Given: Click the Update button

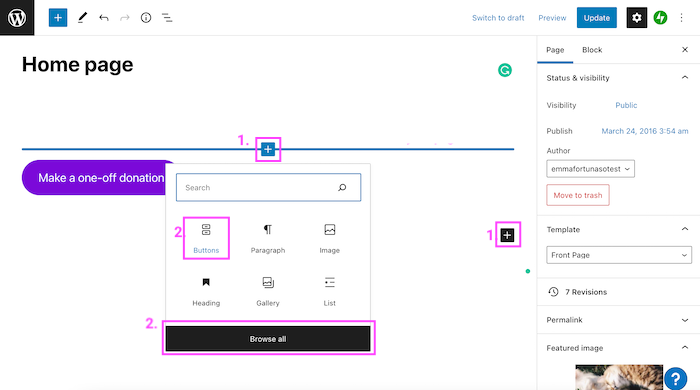Looking at the screenshot, I should [596, 18].
